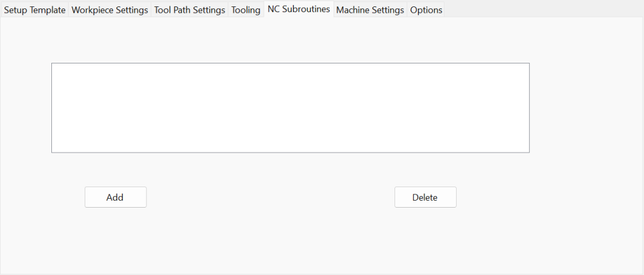Select the Tooling tab
Viewport: 644px width, 275px height.
click(x=246, y=10)
